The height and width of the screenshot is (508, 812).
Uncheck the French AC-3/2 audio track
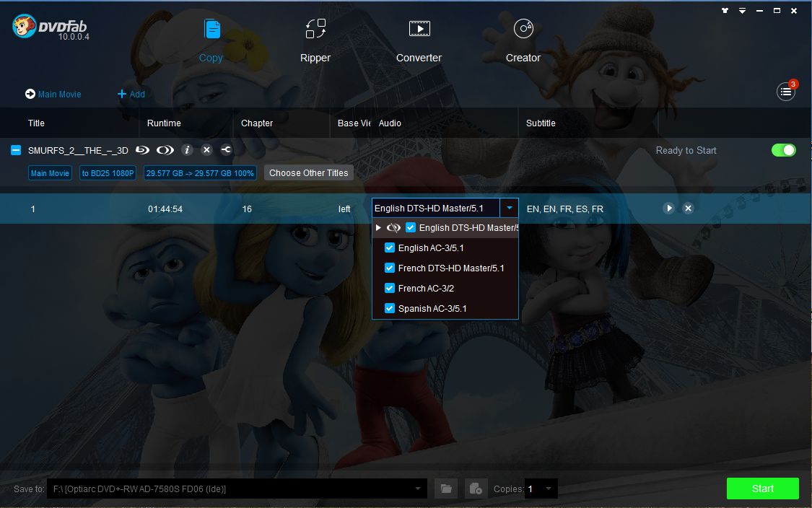coord(390,289)
